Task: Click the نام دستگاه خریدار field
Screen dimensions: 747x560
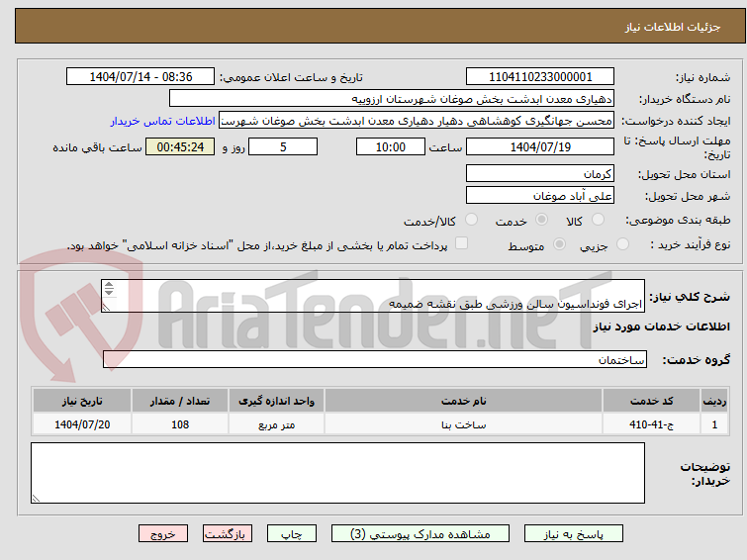Action: coord(392,99)
